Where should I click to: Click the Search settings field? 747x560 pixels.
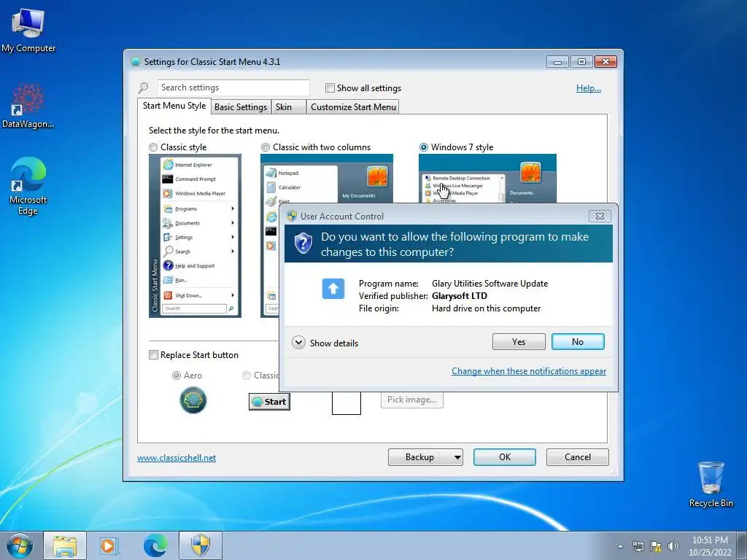pyautogui.click(x=233, y=87)
